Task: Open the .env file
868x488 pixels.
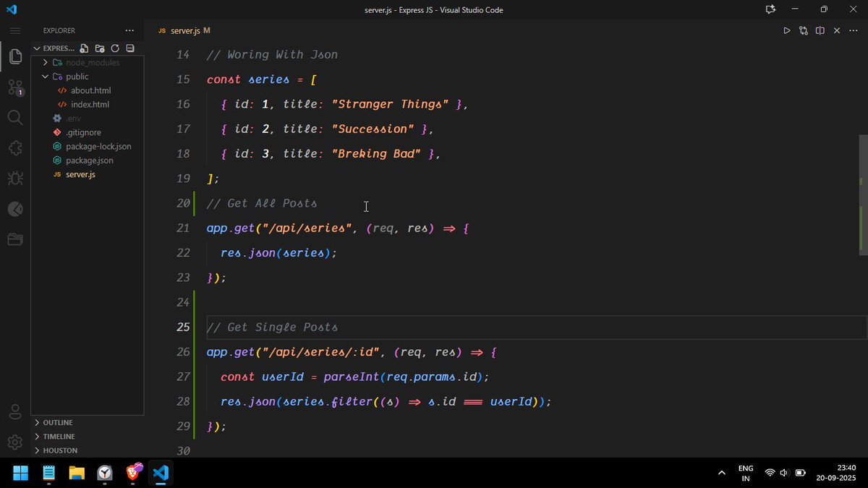Action: point(73,118)
